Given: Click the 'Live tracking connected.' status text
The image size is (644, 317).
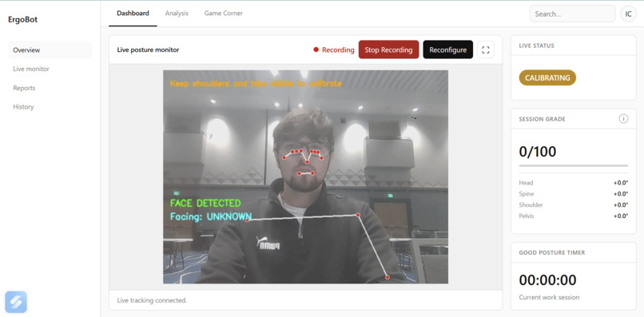Looking at the screenshot, I should (x=152, y=300).
